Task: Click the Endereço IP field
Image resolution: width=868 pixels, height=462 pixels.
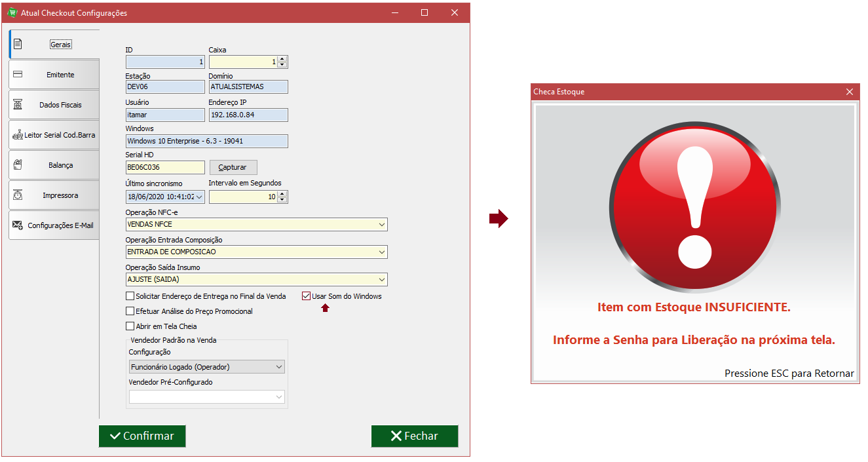Action: (248, 115)
